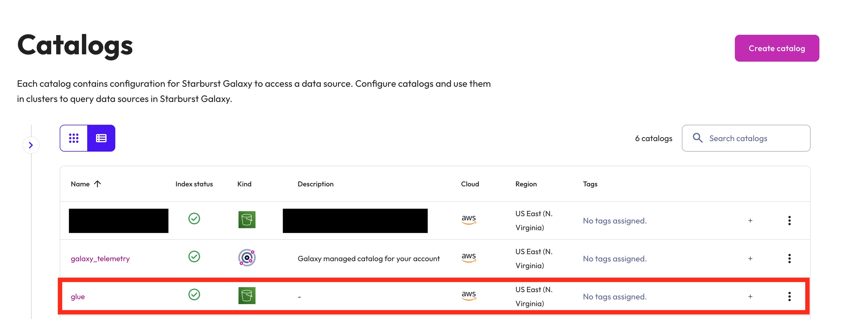Open glue row three-dot options menu
The width and height of the screenshot is (868, 319).
[789, 297]
